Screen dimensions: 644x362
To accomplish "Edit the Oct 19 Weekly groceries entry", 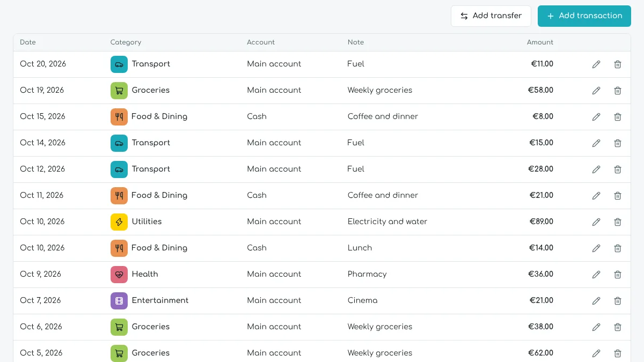I will coord(596,91).
